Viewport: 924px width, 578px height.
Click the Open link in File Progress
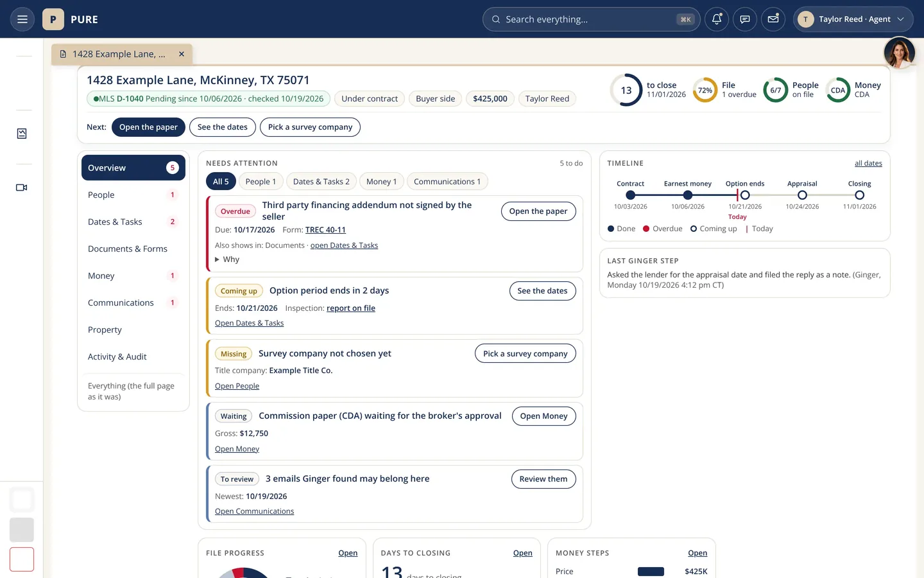[x=348, y=553]
